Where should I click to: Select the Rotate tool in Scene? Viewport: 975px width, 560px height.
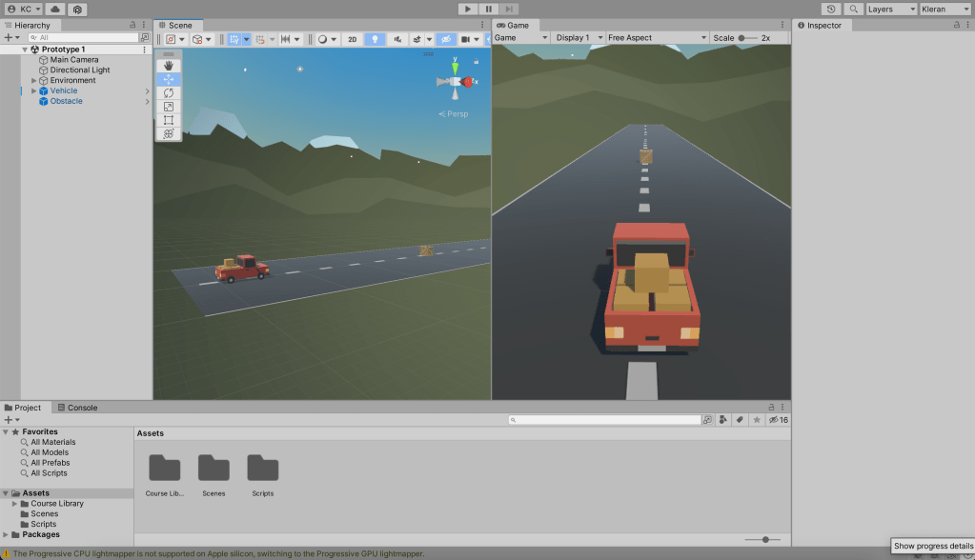169,93
